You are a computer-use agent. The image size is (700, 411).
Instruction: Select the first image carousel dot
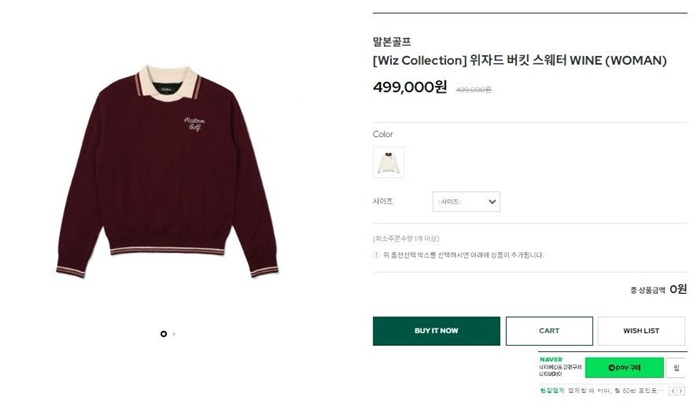coord(163,334)
